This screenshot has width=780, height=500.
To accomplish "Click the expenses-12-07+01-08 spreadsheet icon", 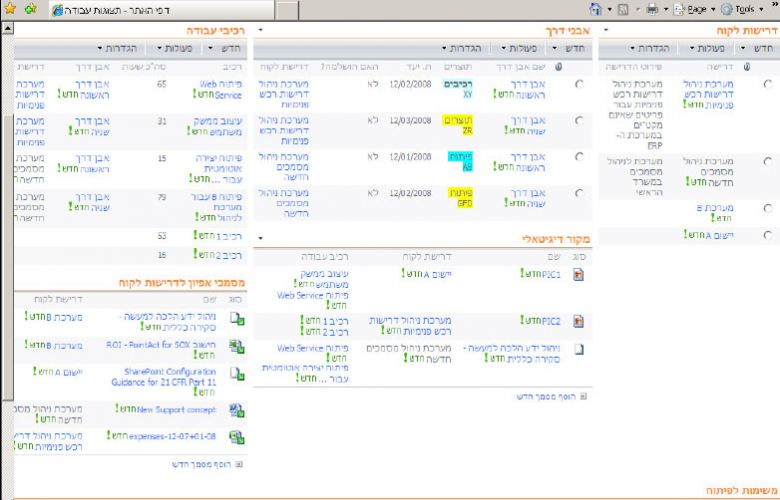I will coord(237,437).
